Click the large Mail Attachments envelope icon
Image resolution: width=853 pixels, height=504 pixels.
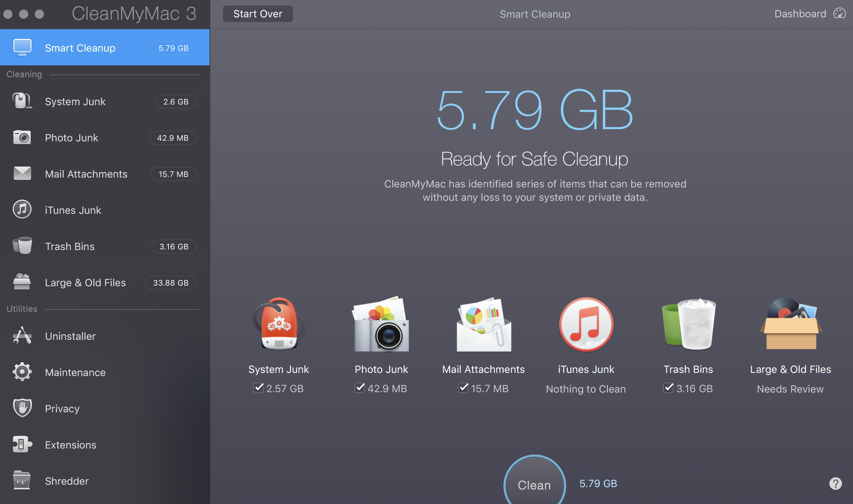coord(484,324)
